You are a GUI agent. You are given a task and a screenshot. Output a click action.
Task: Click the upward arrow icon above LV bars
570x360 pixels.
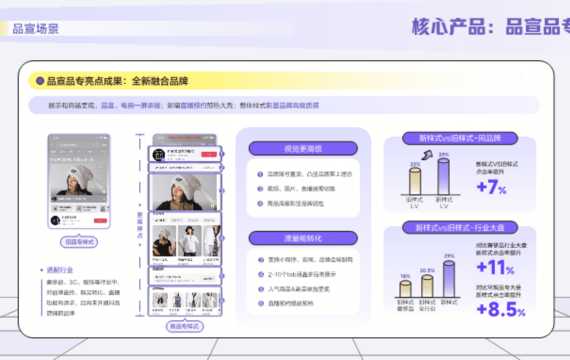[x=427, y=155]
